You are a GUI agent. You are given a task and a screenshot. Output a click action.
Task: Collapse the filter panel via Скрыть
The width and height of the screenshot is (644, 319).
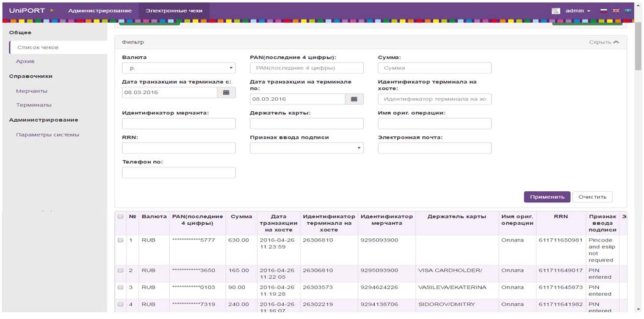(604, 42)
